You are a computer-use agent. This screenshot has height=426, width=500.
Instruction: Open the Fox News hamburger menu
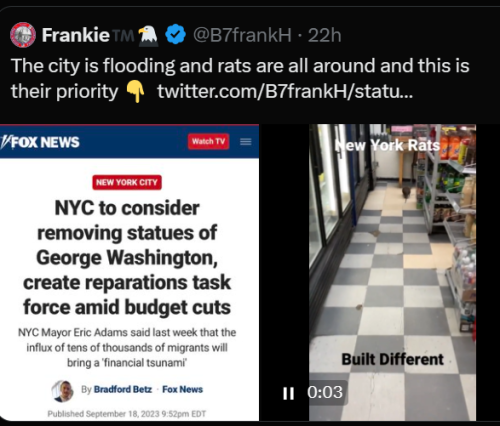tap(246, 142)
